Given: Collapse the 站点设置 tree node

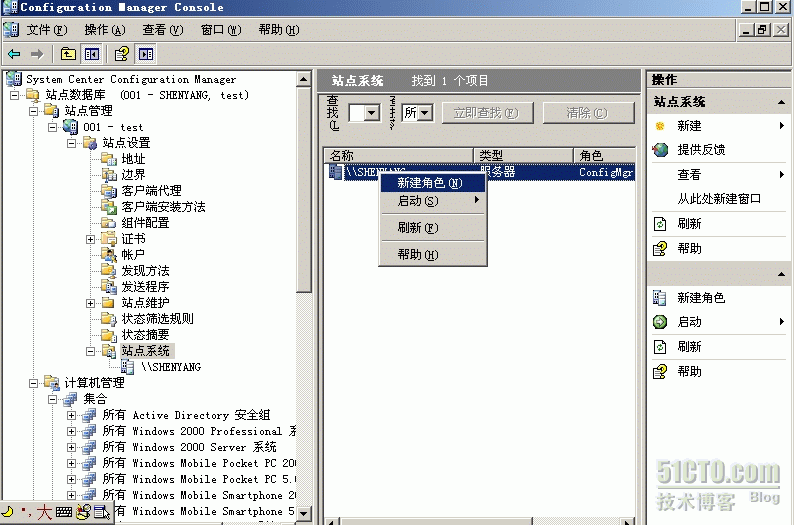Looking at the screenshot, I should click(x=71, y=143).
